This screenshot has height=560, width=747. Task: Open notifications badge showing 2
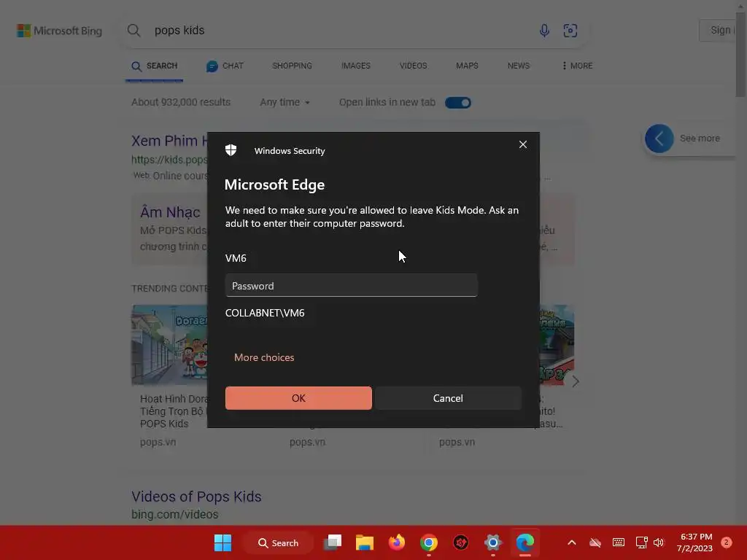pos(726,542)
